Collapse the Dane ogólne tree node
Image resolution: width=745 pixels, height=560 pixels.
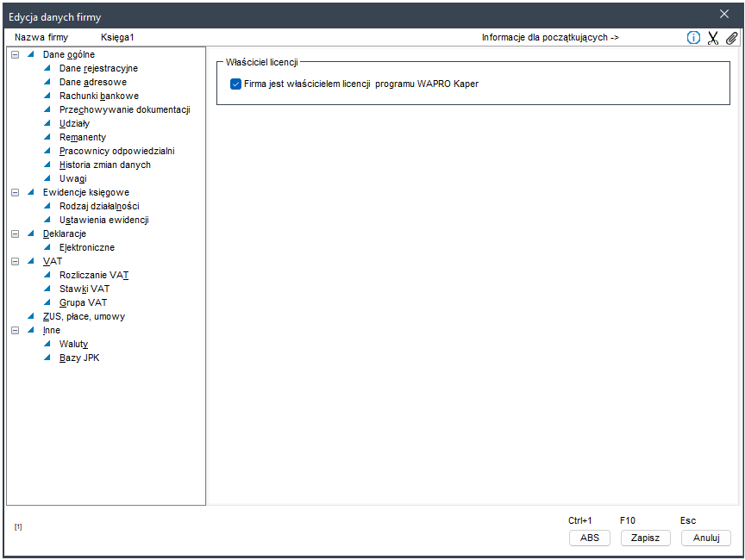click(15, 54)
